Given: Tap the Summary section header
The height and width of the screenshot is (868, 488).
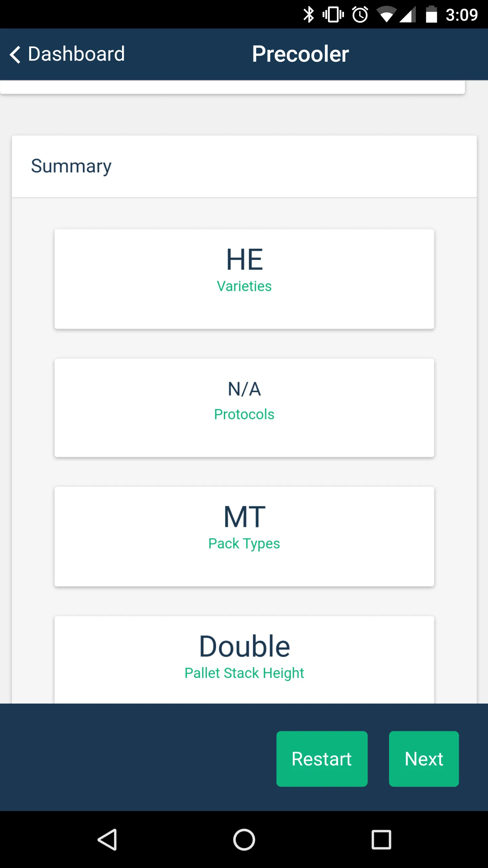Looking at the screenshot, I should [x=71, y=166].
